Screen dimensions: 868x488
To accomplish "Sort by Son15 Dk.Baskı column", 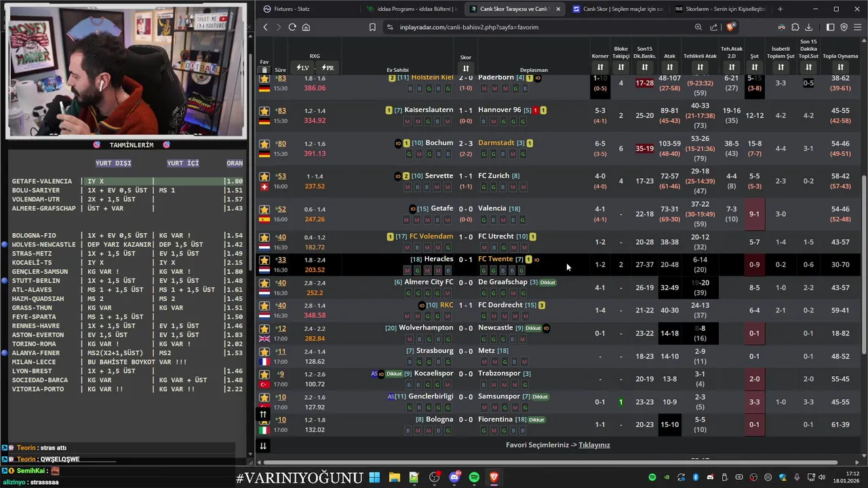I will 645,67.
